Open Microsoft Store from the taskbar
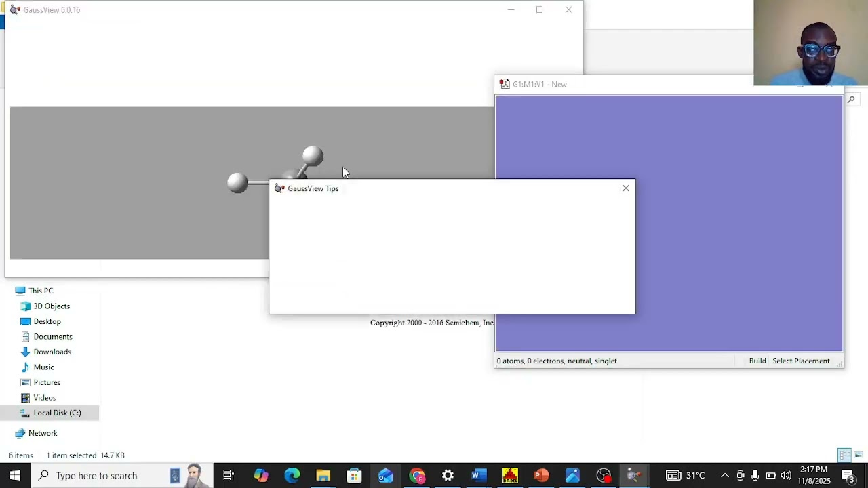The height and width of the screenshot is (488, 868). [x=354, y=475]
